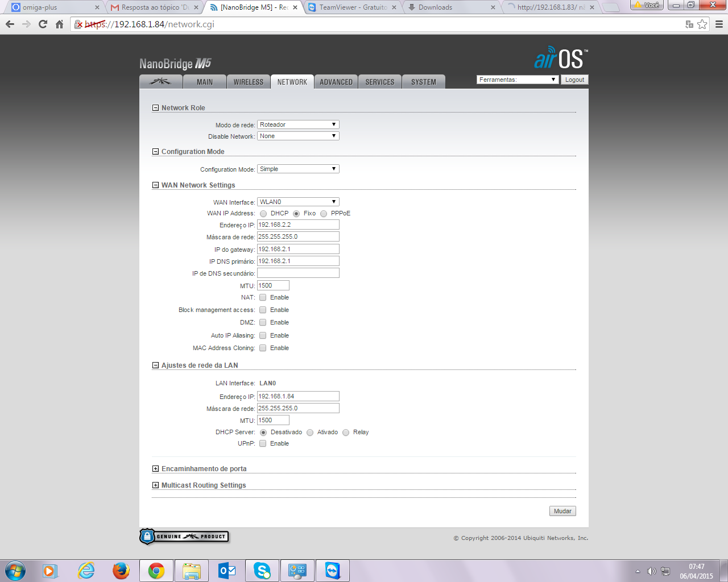
Task: Click the Você user profile button
Action: [x=647, y=5]
